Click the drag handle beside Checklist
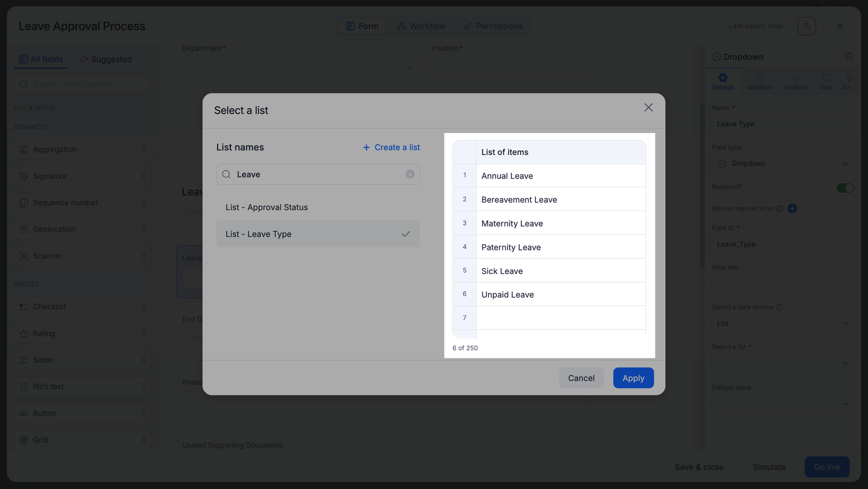 144,307
